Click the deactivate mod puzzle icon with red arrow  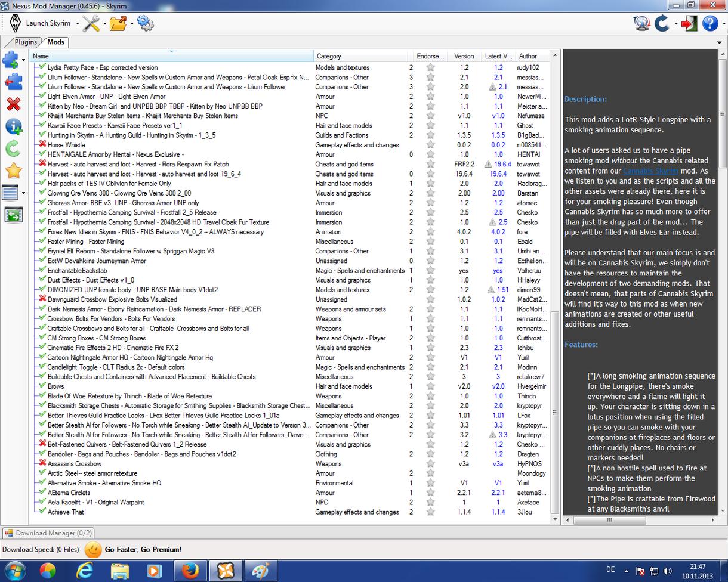pos(13,82)
